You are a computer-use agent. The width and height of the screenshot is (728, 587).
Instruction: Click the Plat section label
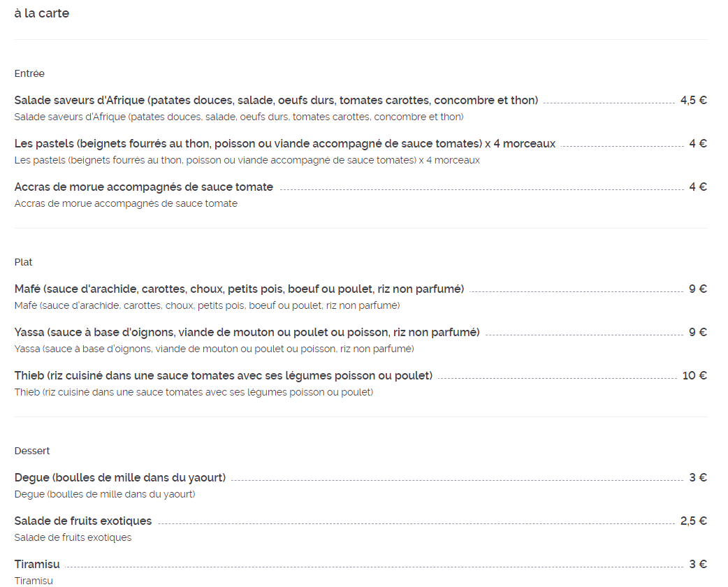pyautogui.click(x=23, y=262)
